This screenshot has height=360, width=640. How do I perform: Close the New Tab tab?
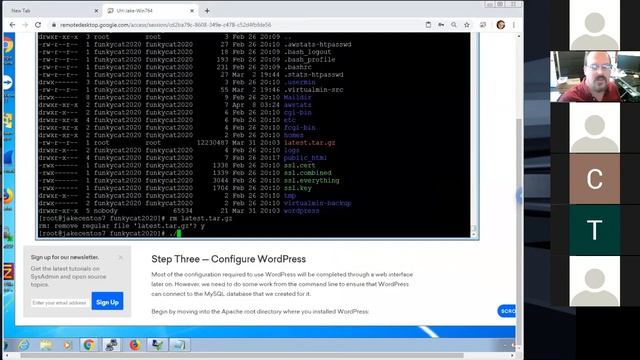96,11
